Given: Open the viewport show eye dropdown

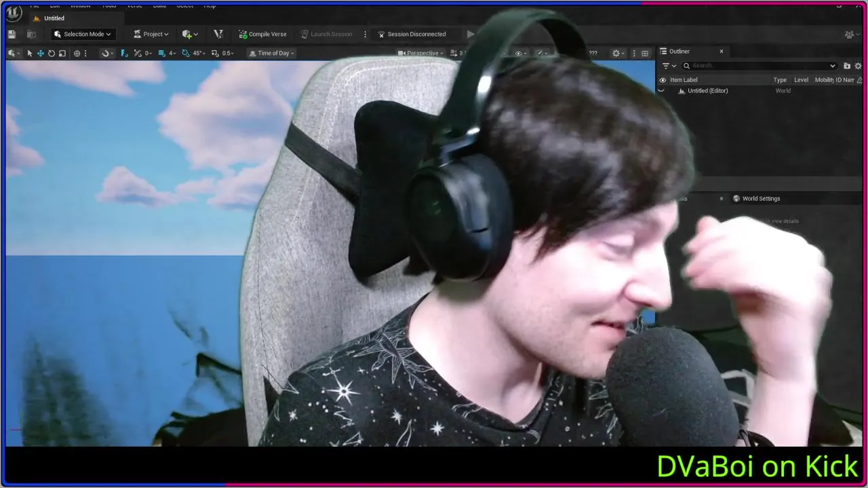Looking at the screenshot, I should coord(520,53).
